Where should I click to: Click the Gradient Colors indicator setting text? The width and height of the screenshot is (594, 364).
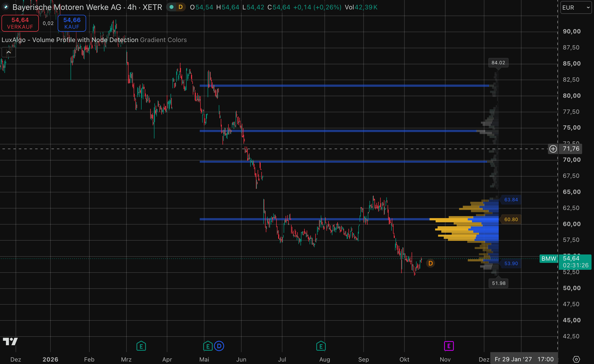(163, 40)
